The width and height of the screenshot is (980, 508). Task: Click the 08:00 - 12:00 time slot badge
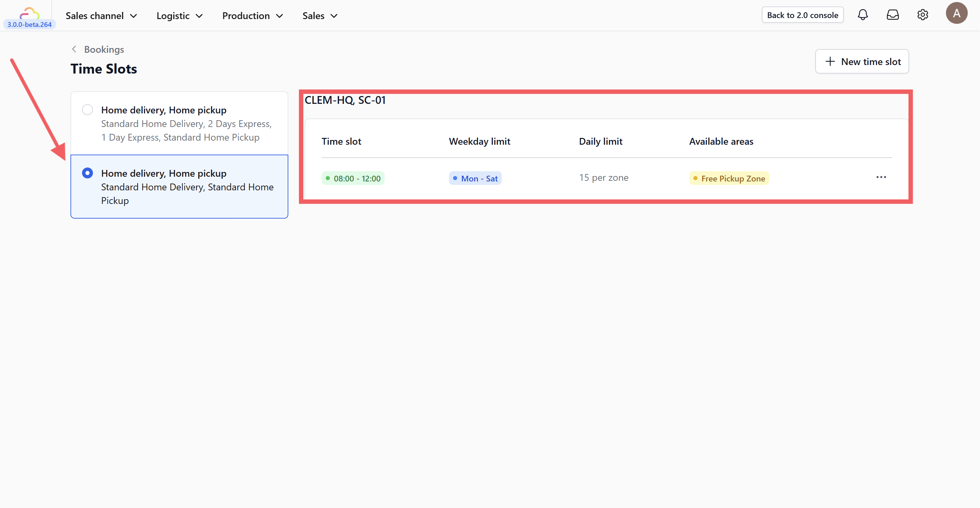coord(353,178)
